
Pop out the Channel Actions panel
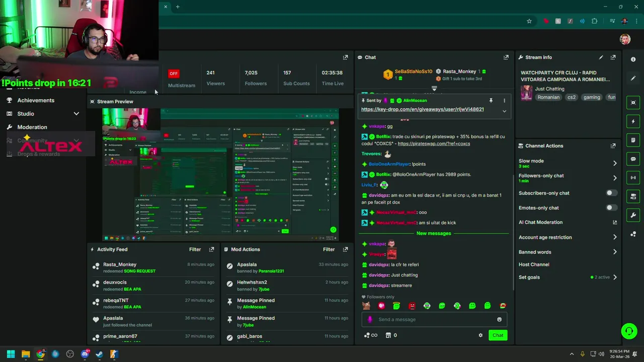tap(613, 146)
